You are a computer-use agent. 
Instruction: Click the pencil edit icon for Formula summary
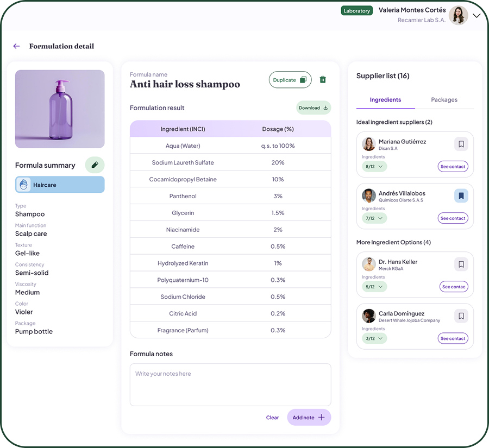[x=95, y=165]
